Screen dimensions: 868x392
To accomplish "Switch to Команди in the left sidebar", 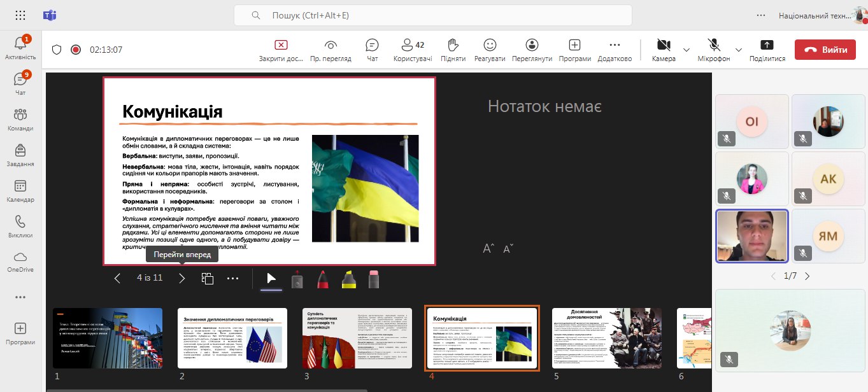I will click(x=20, y=119).
